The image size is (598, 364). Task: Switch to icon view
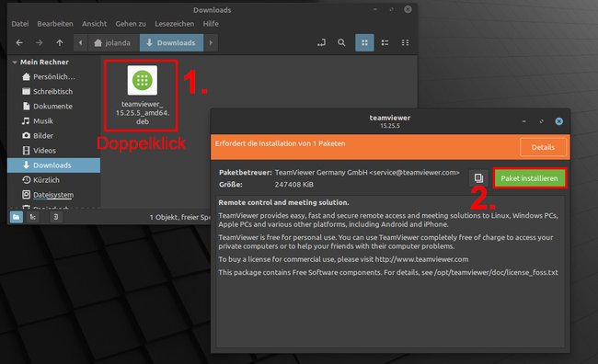[x=364, y=42]
